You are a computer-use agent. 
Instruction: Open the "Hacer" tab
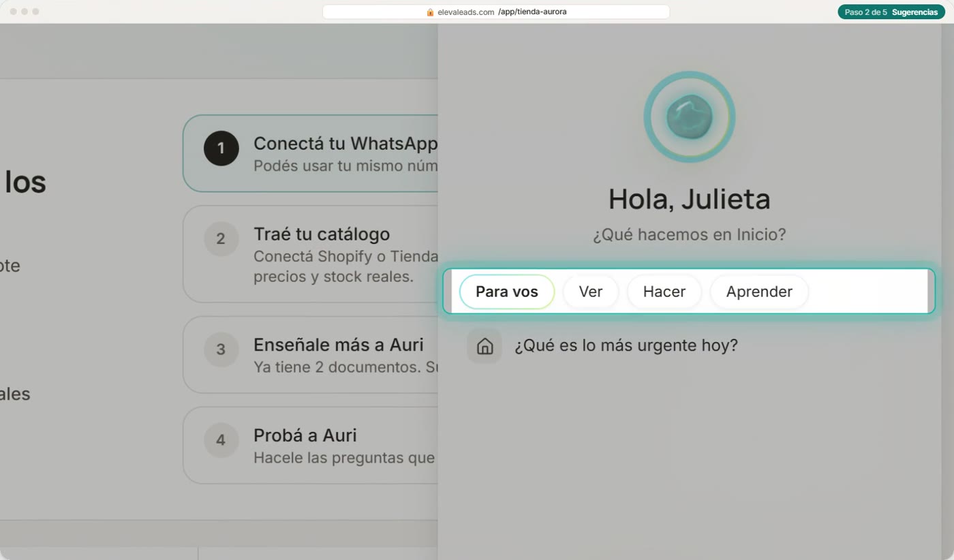[x=664, y=292]
